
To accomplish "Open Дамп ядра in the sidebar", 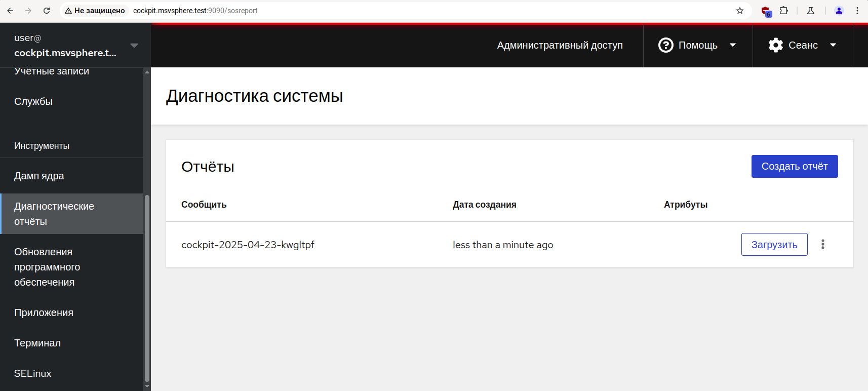I will pos(39,176).
